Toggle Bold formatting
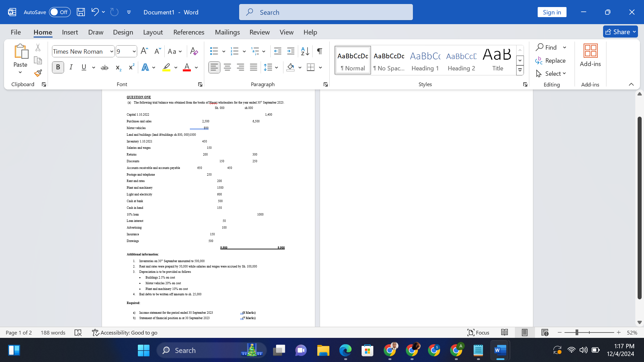 point(58,67)
